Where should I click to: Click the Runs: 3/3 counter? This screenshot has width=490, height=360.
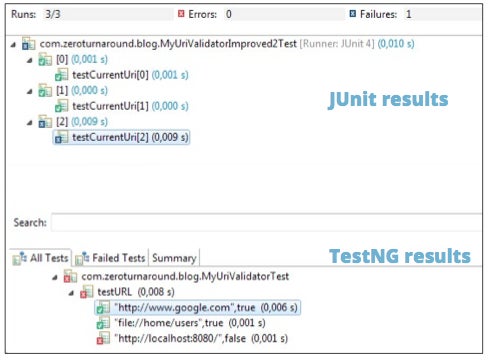point(36,14)
